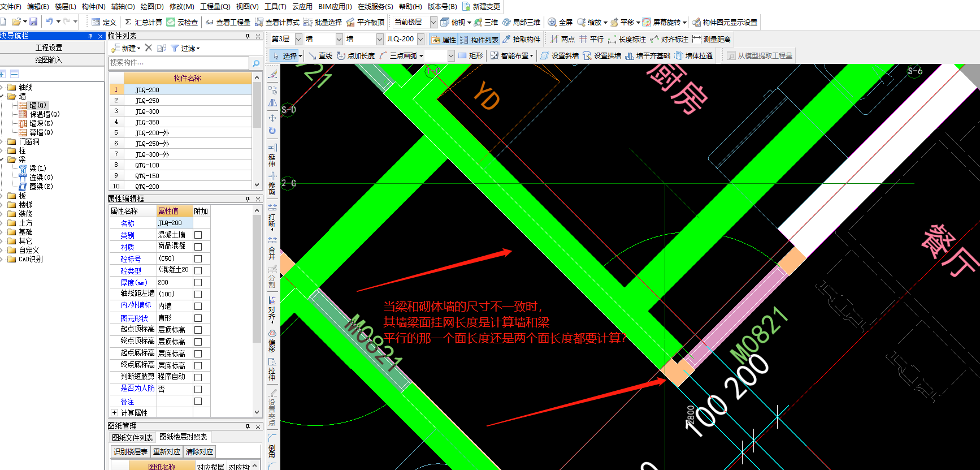Delete component with X icon in 构件列表

point(149,48)
